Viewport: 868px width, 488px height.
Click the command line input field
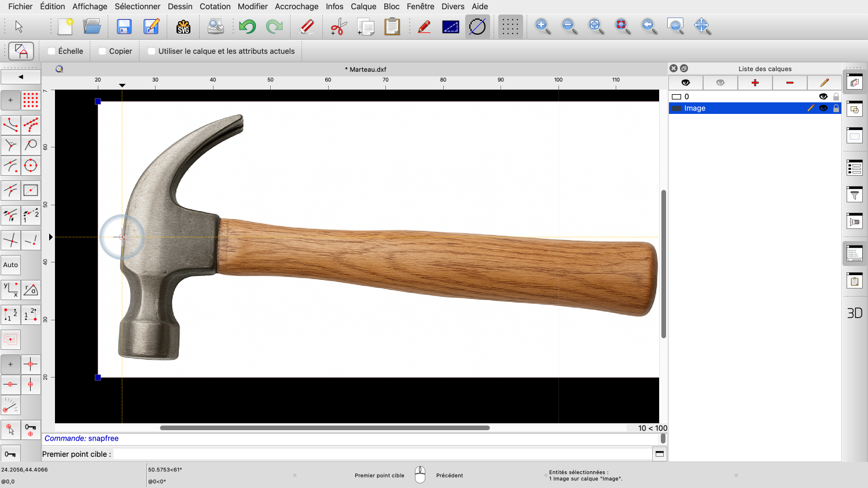(x=382, y=454)
